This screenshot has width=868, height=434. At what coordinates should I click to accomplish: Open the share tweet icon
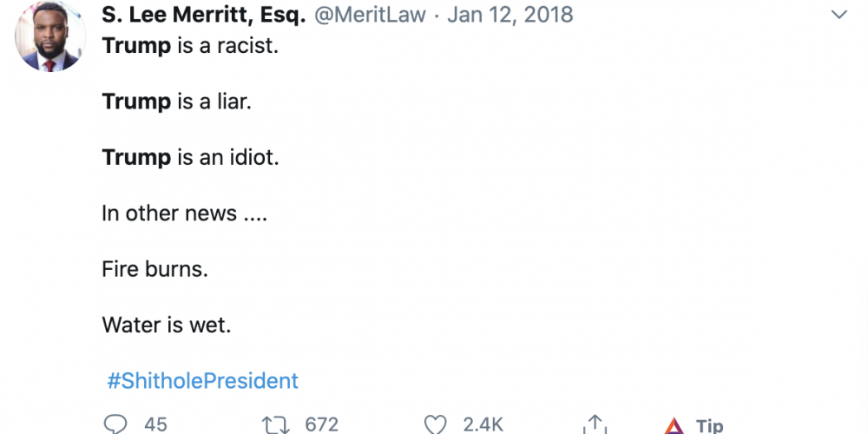pyautogui.click(x=595, y=424)
